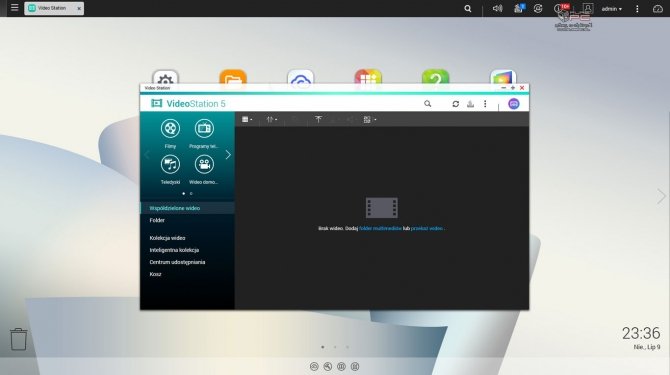
Task: Click the upload video toolbar icon
Action: pos(318,120)
